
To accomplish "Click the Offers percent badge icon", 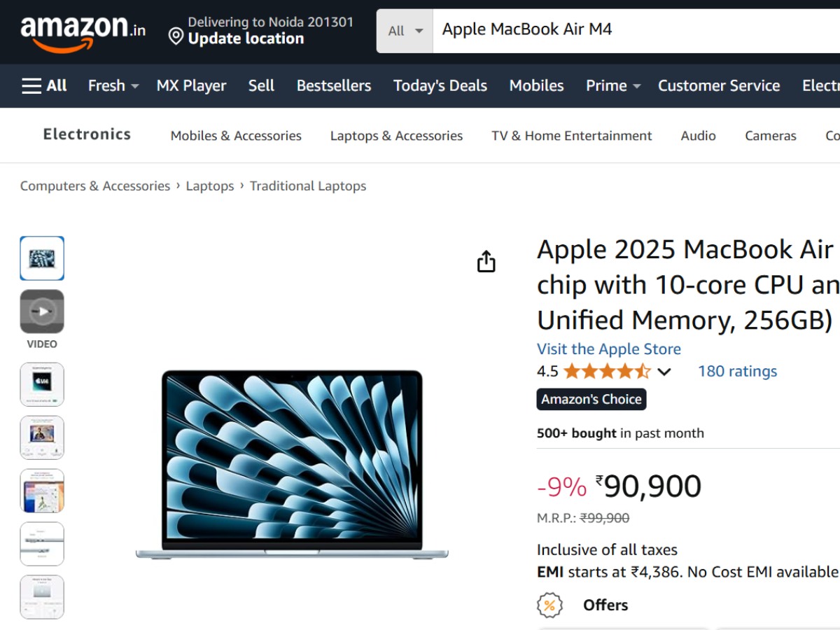I will (549, 605).
